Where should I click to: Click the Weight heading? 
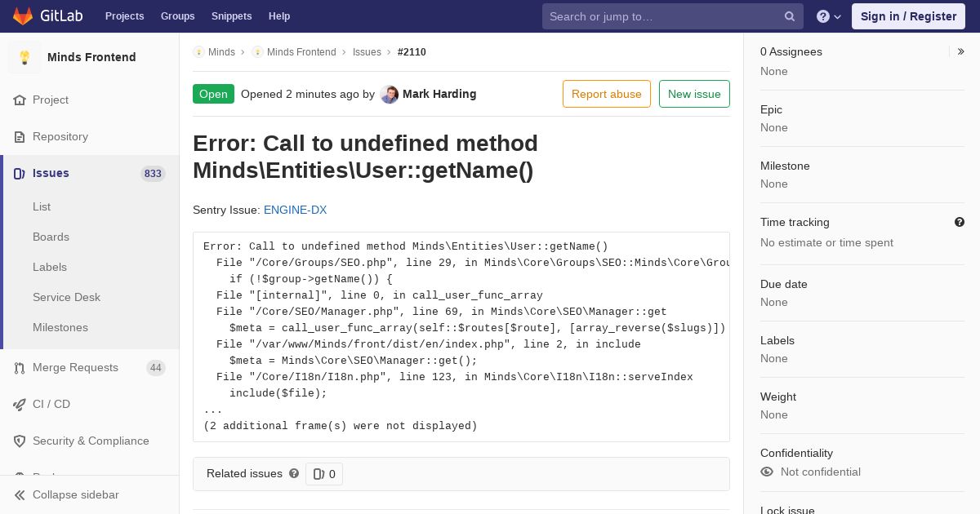[778, 397]
